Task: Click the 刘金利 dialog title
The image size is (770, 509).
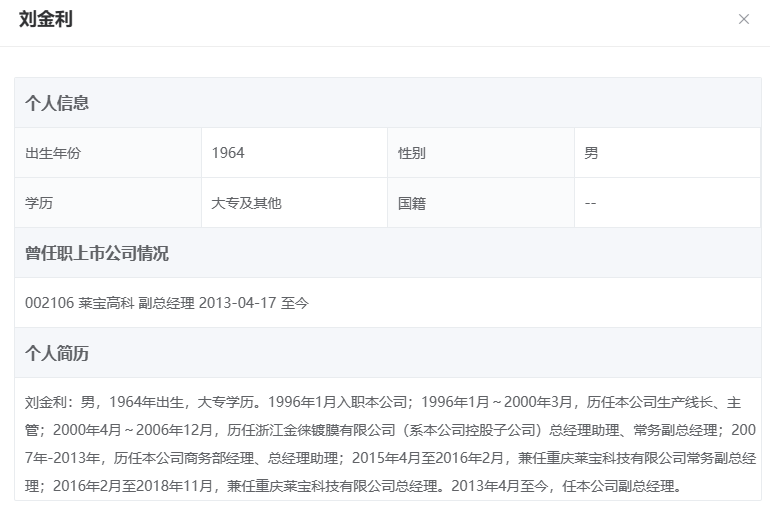Action: click(46, 19)
